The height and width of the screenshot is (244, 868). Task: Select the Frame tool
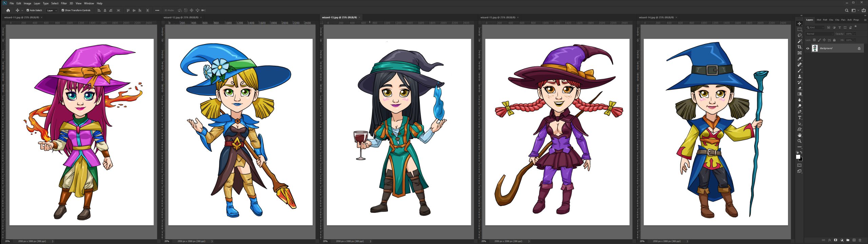point(800,53)
